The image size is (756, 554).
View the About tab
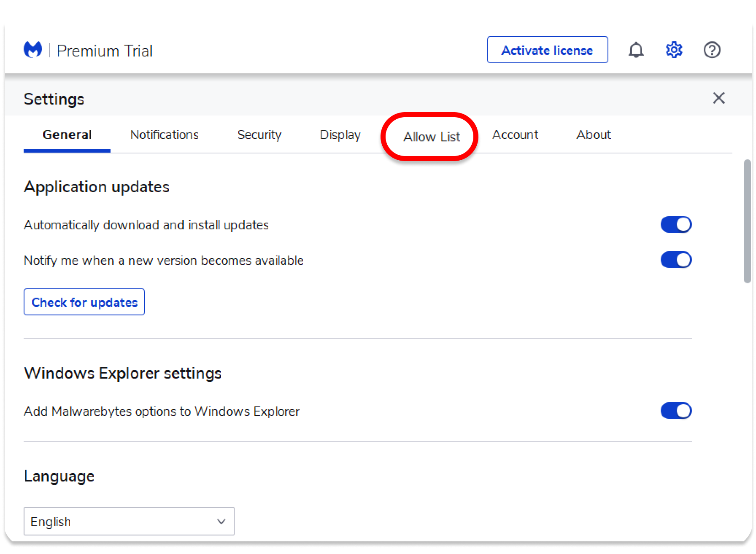[593, 135]
